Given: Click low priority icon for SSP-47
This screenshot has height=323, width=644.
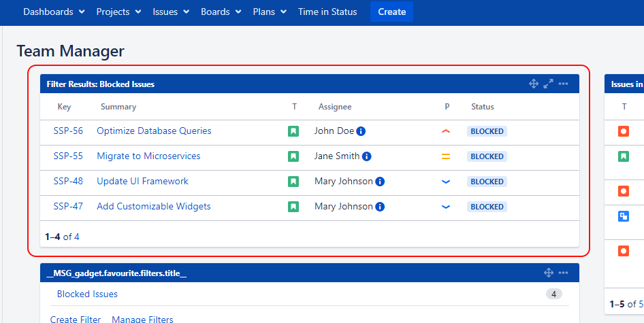Looking at the screenshot, I should point(446,207).
